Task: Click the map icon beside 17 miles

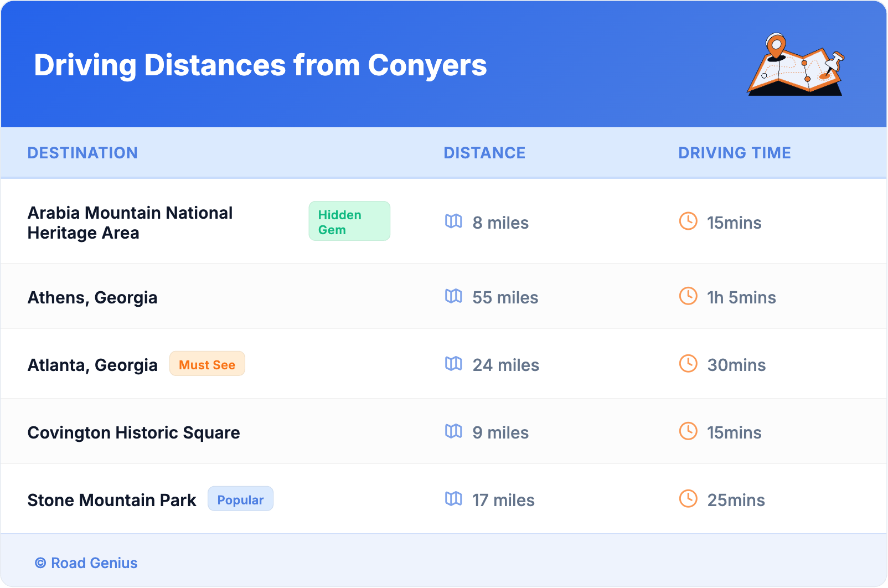Action: pyautogui.click(x=453, y=499)
